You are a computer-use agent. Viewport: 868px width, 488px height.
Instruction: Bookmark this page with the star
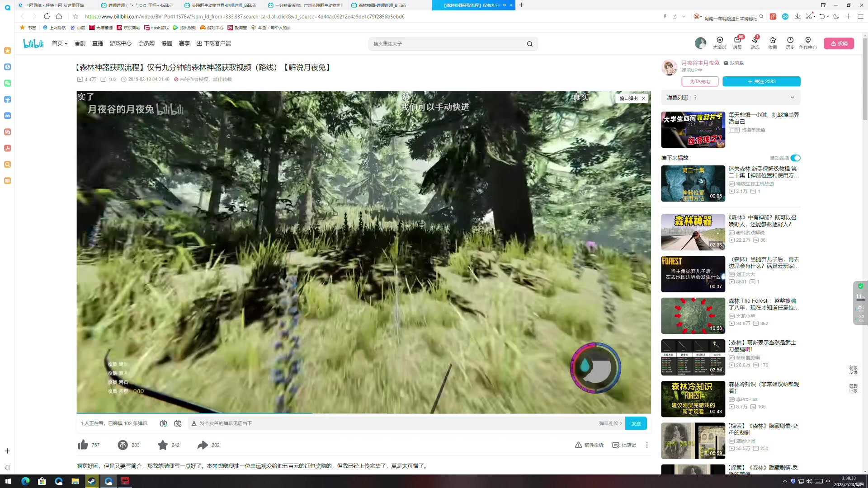(x=75, y=16)
